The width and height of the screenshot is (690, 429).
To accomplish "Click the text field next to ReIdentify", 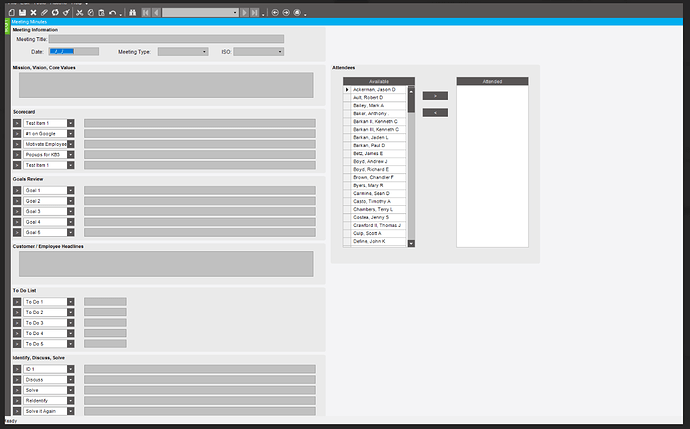I will (x=200, y=401).
